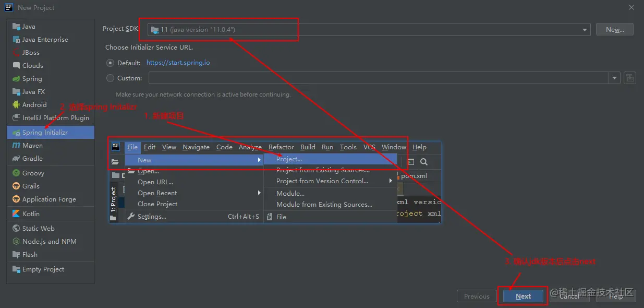The height and width of the screenshot is (308, 644).
Task: Select the Grails project type icon
Action: [x=16, y=186]
